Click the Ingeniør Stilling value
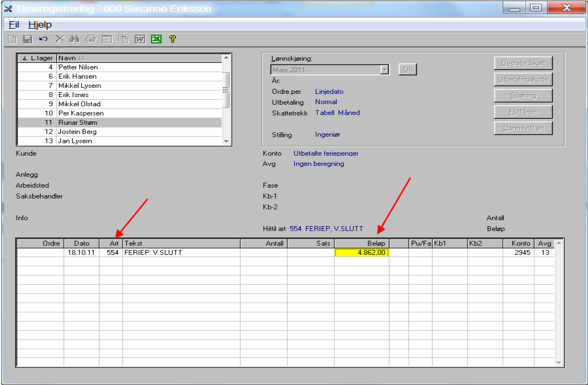The width and height of the screenshot is (588, 385). 327,134
